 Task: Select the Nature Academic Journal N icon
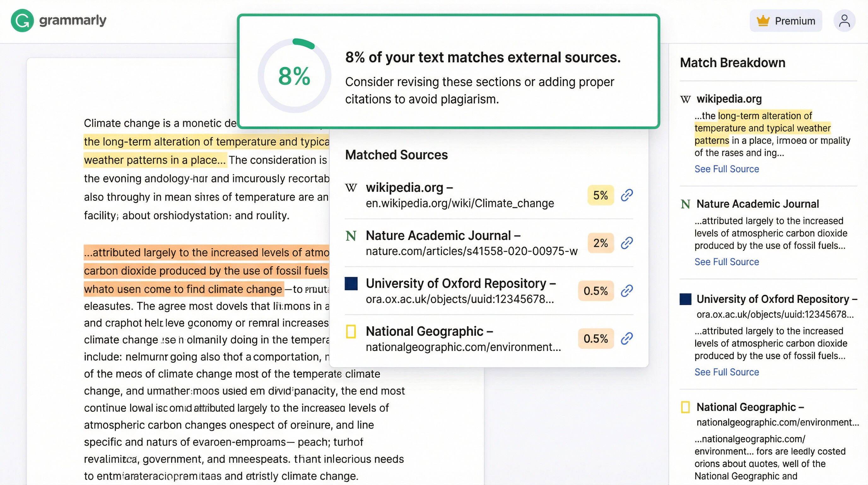[x=351, y=236]
